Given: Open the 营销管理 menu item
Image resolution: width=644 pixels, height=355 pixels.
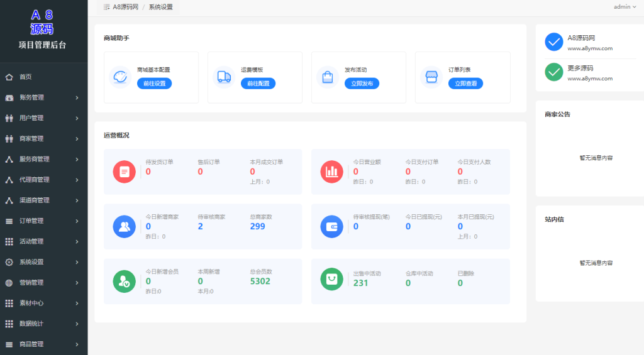Looking at the screenshot, I should click(43, 283).
